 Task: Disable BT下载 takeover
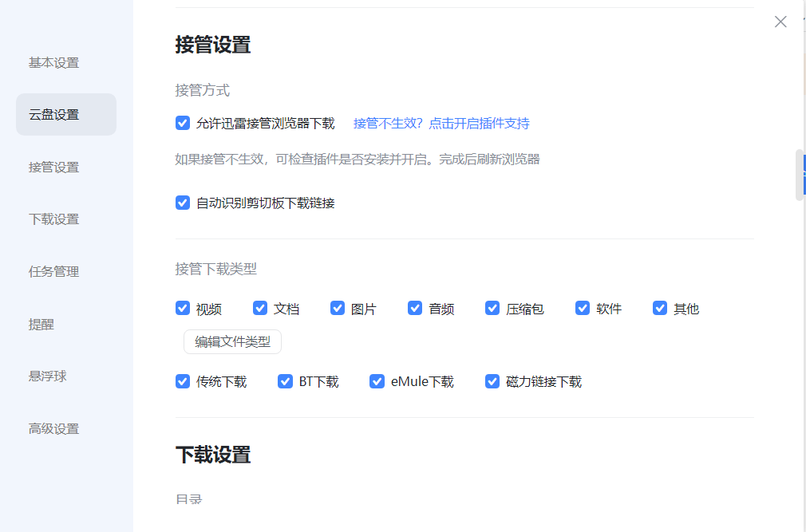pos(285,381)
